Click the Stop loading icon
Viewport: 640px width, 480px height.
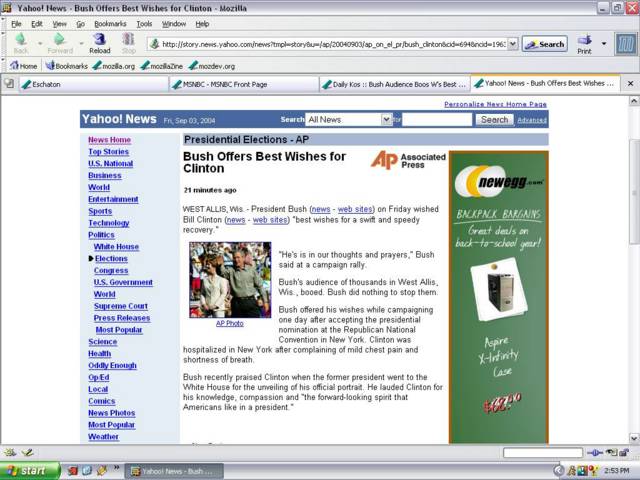click(128, 43)
